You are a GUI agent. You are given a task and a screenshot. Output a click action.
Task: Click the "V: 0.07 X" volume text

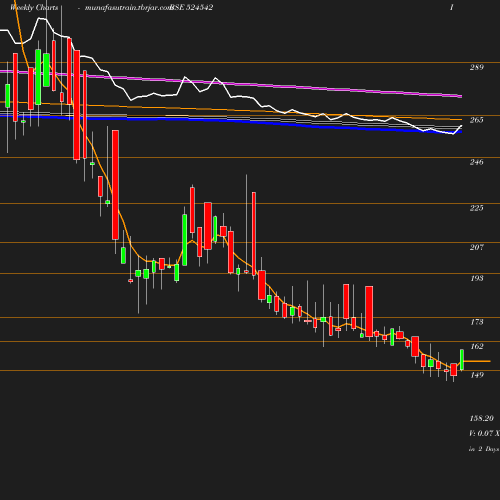click(x=484, y=433)
